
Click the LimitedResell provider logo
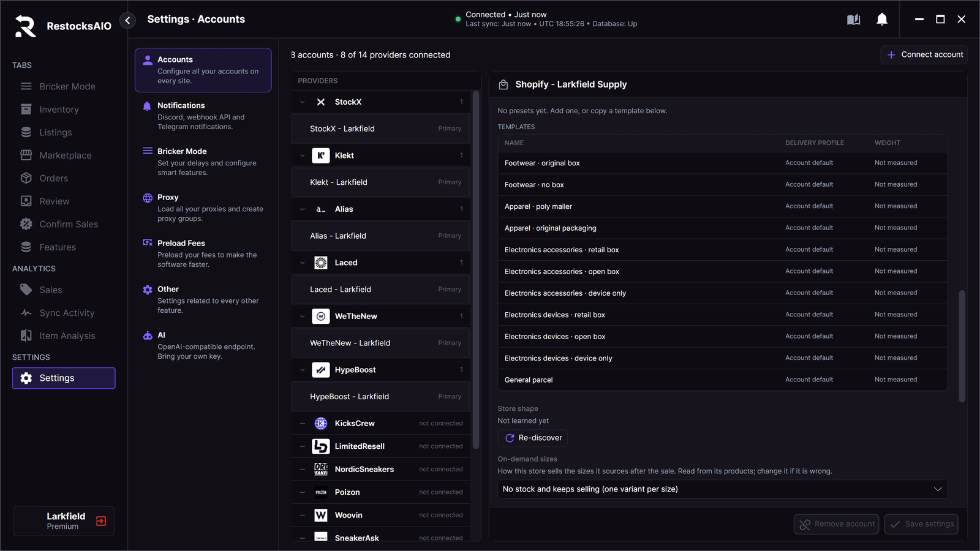[321, 446]
